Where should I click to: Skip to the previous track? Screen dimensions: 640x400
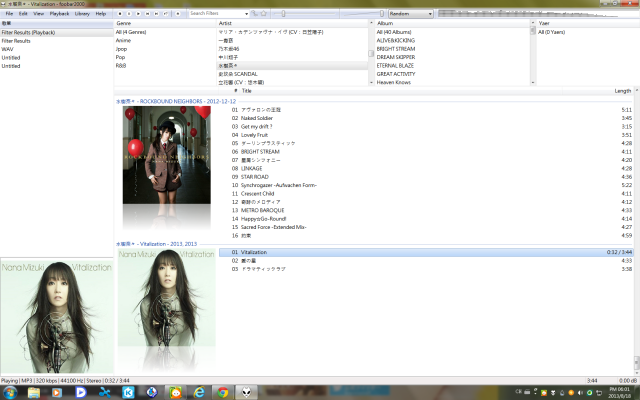pos(147,13)
